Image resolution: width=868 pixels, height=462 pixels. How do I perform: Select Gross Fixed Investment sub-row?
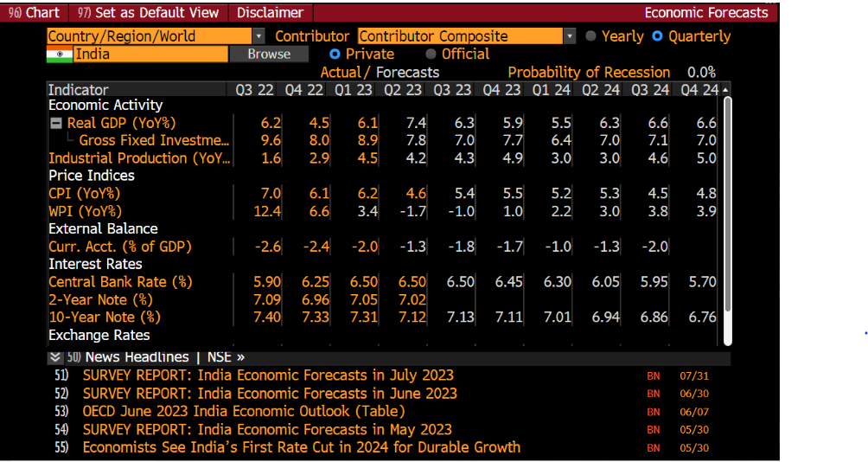click(154, 141)
